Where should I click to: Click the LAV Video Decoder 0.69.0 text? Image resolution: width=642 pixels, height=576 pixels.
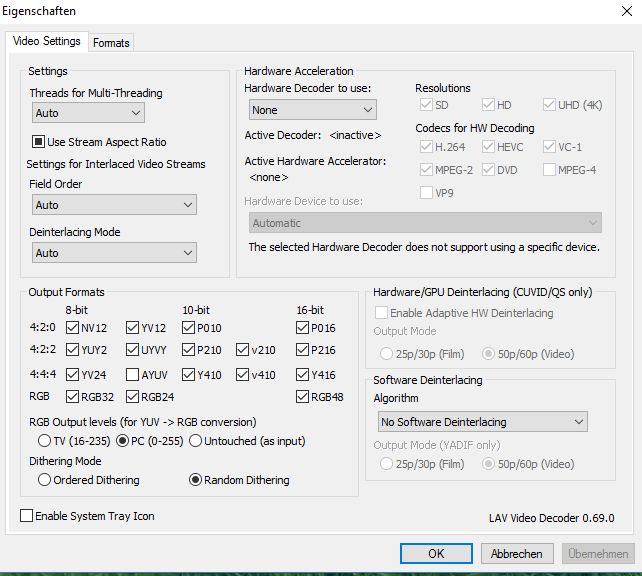(552, 518)
